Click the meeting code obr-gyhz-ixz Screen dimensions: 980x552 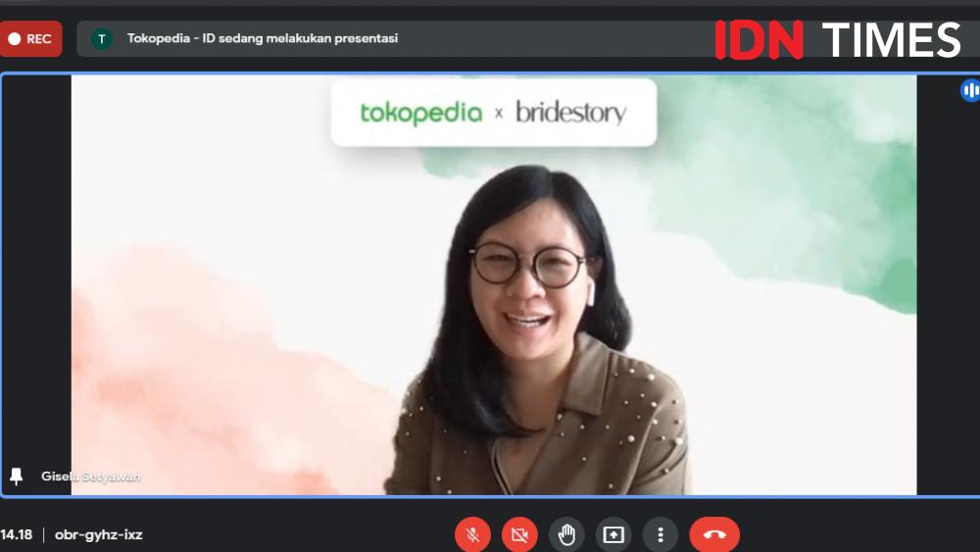[99, 534]
